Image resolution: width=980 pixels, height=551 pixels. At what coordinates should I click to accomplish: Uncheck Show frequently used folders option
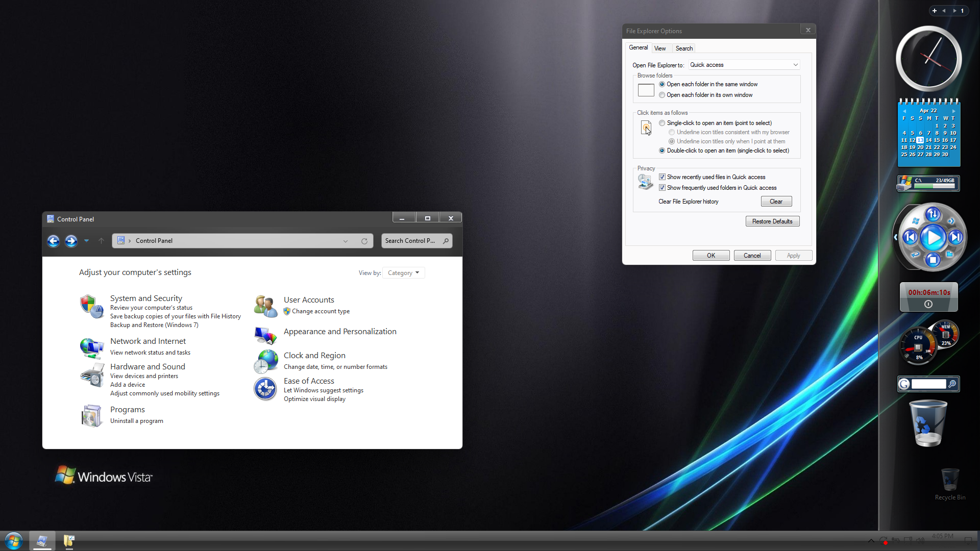tap(662, 188)
